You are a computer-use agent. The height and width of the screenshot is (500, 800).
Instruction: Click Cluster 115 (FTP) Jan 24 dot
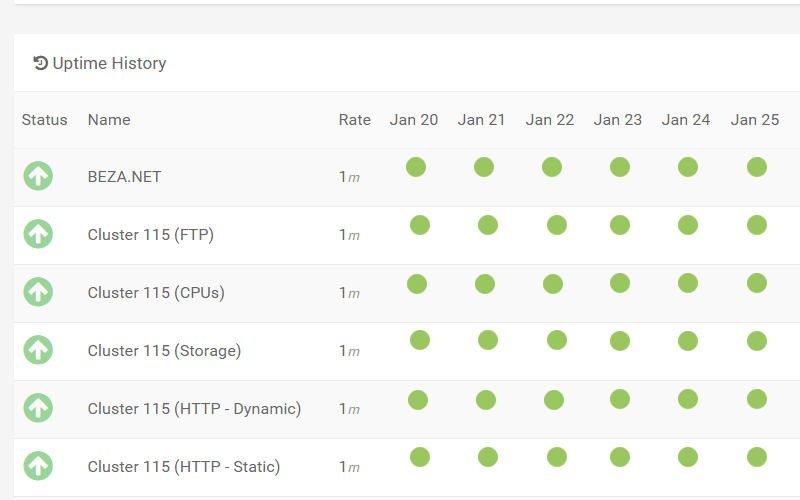coord(688,225)
